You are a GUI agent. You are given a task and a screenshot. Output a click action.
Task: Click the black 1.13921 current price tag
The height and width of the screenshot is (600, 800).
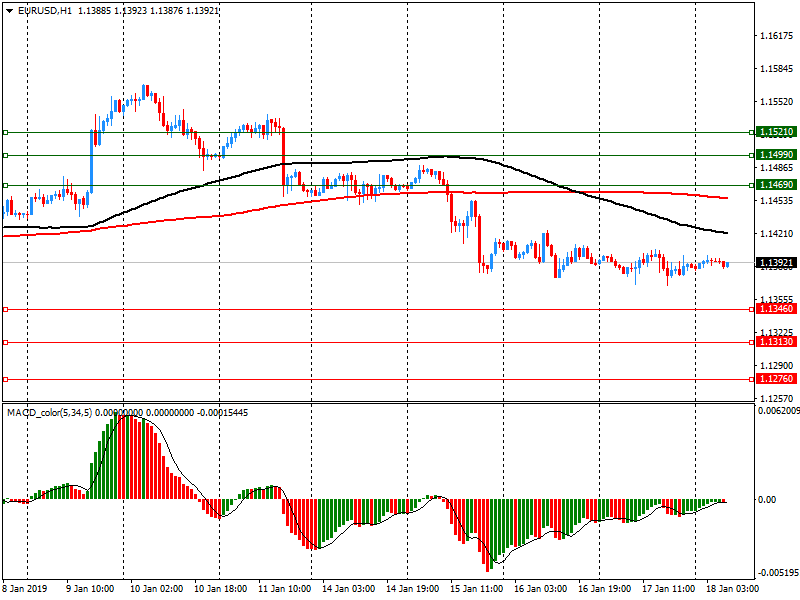(776, 264)
